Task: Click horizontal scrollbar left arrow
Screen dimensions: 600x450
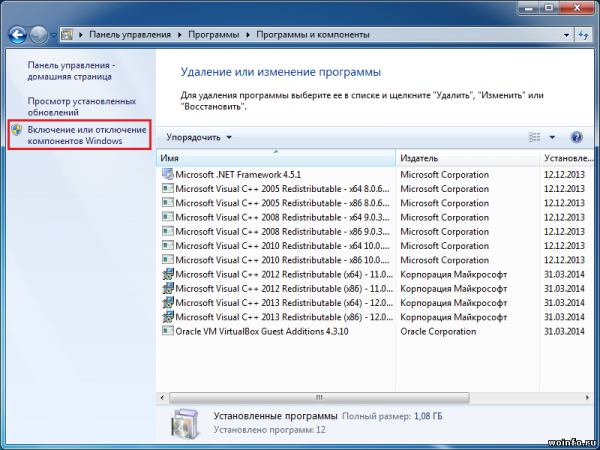Action: point(163,398)
